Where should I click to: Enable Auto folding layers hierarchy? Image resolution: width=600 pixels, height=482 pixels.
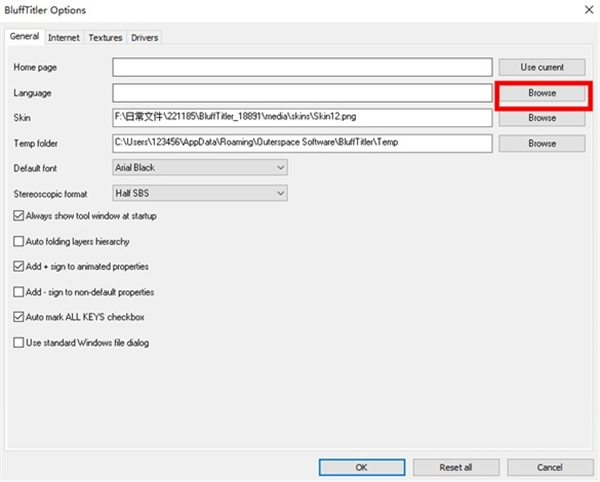pyautogui.click(x=19, y=241)
